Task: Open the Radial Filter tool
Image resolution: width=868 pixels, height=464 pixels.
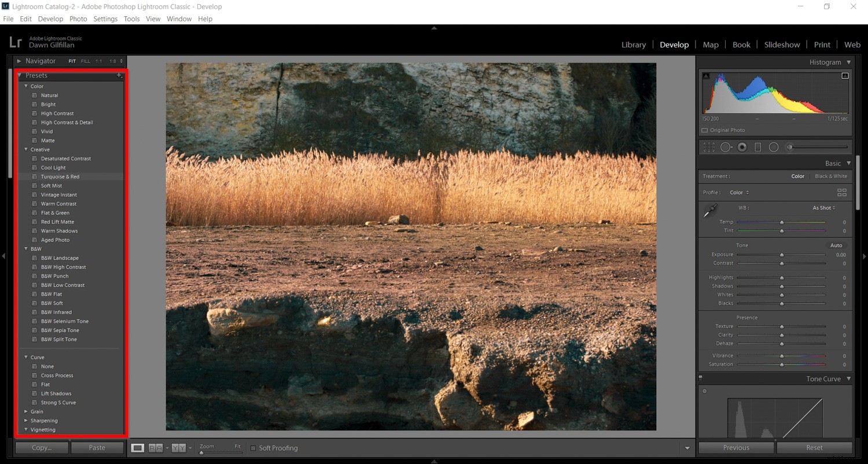Action: 773,147
